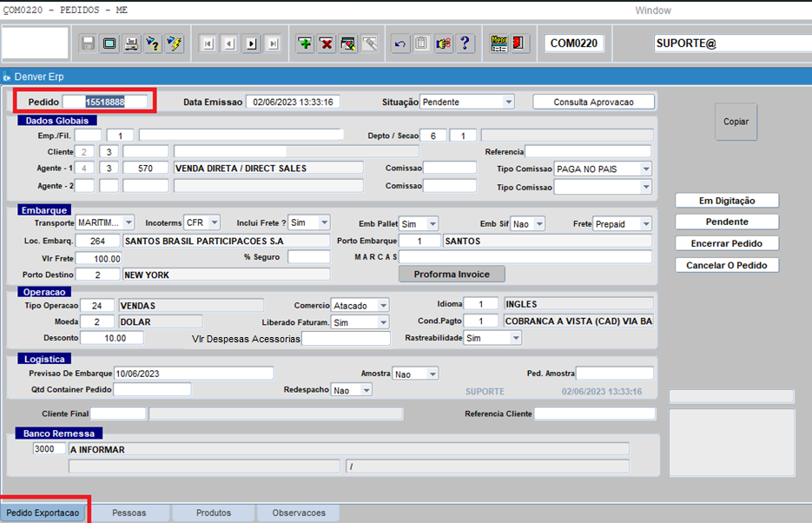The height and width of the screenshot is (523, 812).
Task: Click the Denver Erp title bar icon
Action: 7,77
